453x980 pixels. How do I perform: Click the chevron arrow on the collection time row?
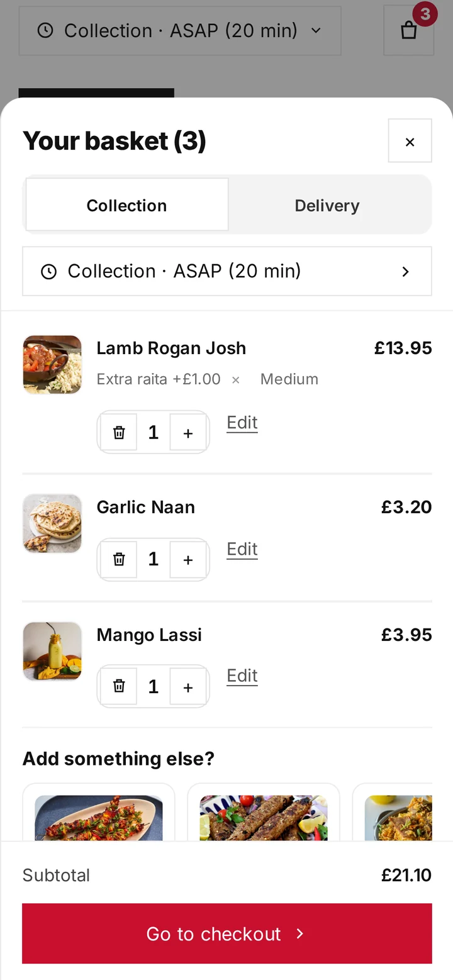point(406,271)
